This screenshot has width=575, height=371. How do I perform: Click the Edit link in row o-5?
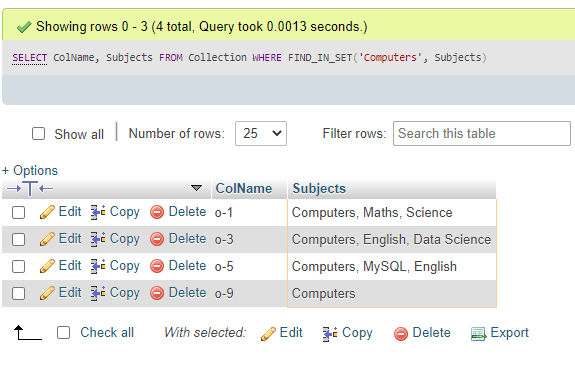tap(70, 265)
